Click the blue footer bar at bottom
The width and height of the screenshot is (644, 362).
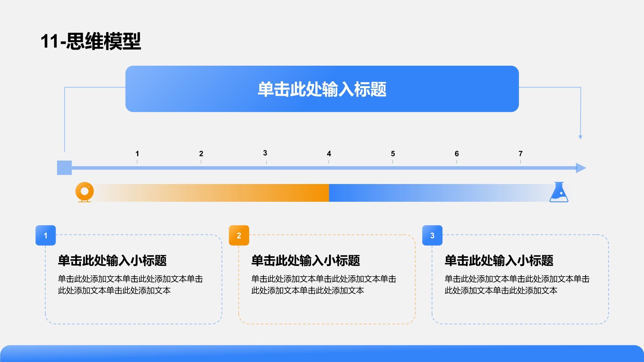(x=322, y=354)
